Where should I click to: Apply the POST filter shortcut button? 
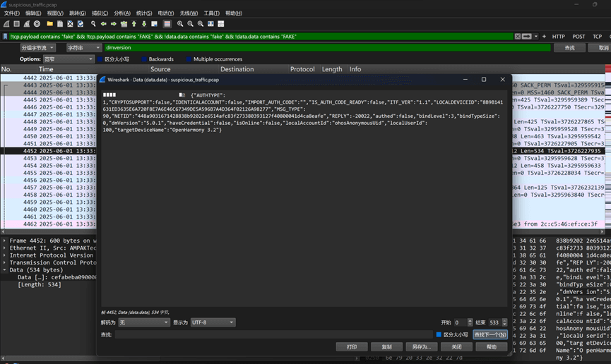pos(579,36)
